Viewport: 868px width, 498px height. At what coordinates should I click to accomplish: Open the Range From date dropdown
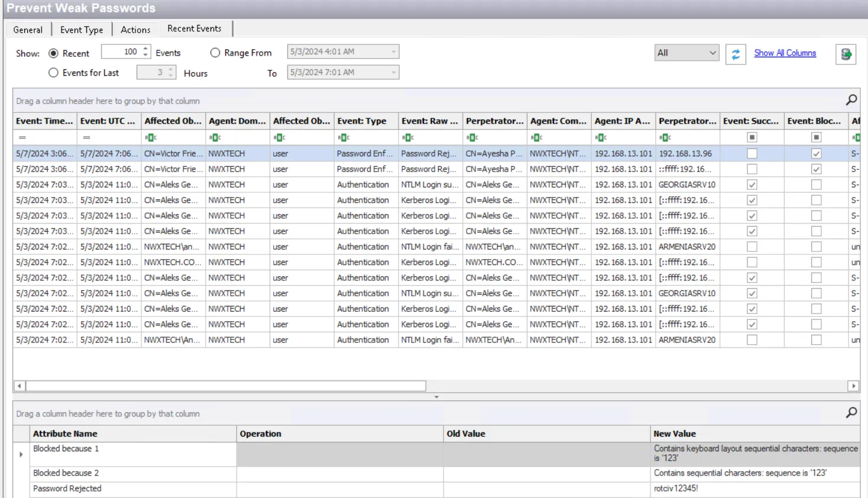tap(393, 52)
